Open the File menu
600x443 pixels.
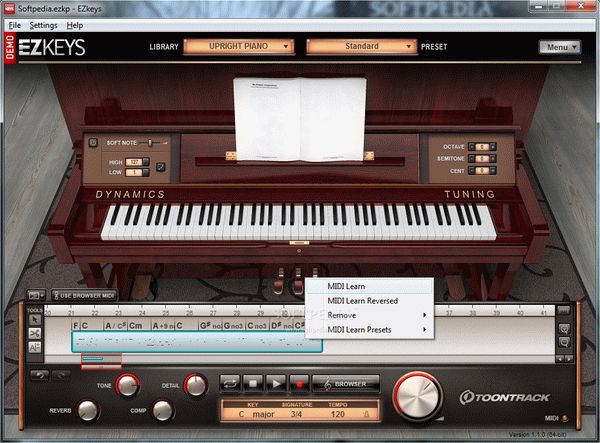[x=15, y=25]
